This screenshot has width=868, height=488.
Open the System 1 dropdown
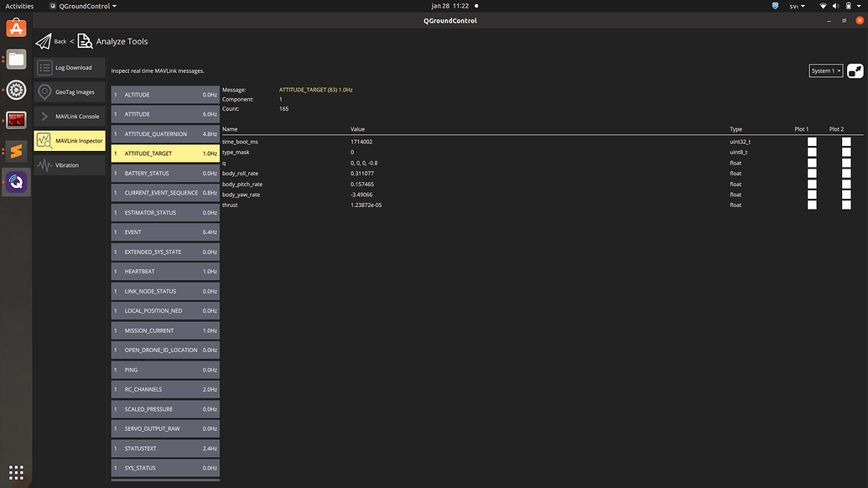(825, 71)
